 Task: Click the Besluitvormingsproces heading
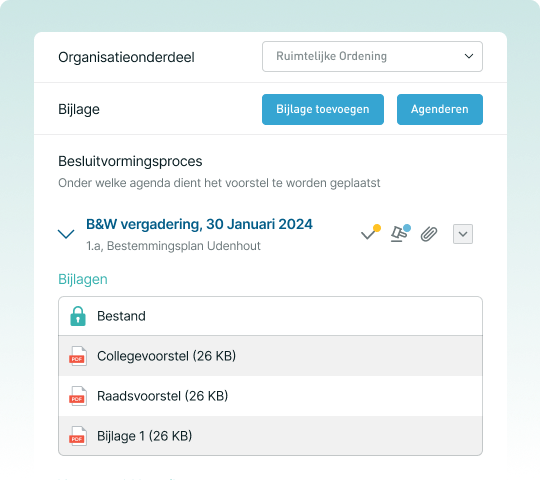130,161
